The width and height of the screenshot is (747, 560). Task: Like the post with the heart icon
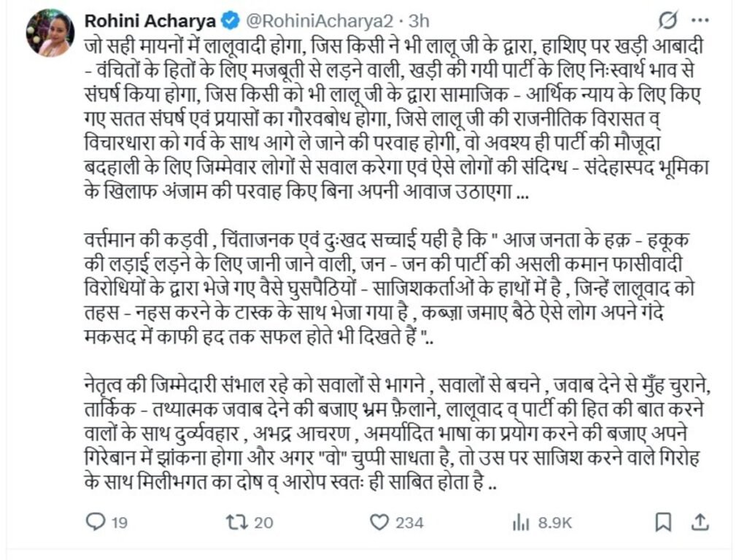pos(379,521)
